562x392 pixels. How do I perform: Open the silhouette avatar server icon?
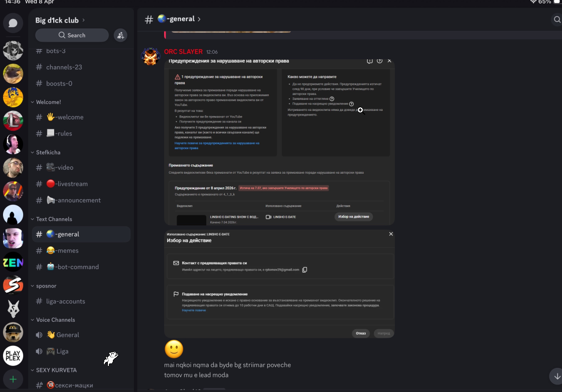tap(13, 215)
